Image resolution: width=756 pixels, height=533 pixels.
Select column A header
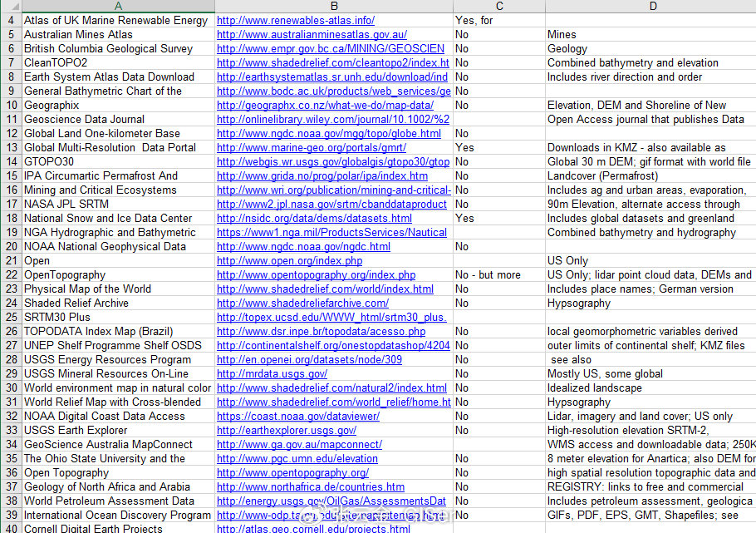coord(118,6)
